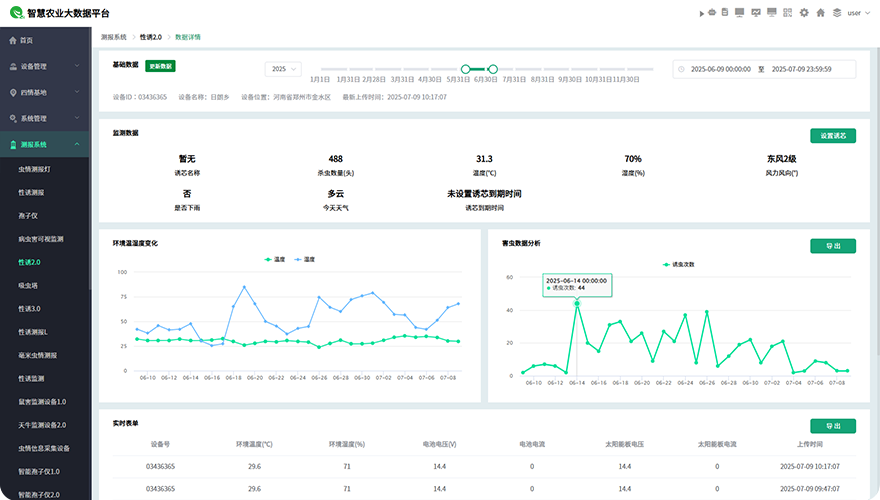The image size is (880, 500).
Task: Open settings via the gear icon
Action: 804,13
